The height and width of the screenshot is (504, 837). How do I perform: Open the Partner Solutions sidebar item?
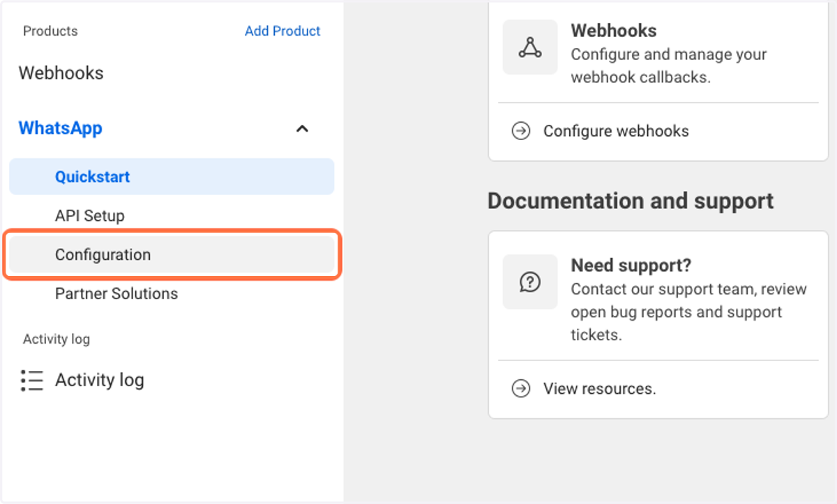pyautogui.click(x=116, y=293)
